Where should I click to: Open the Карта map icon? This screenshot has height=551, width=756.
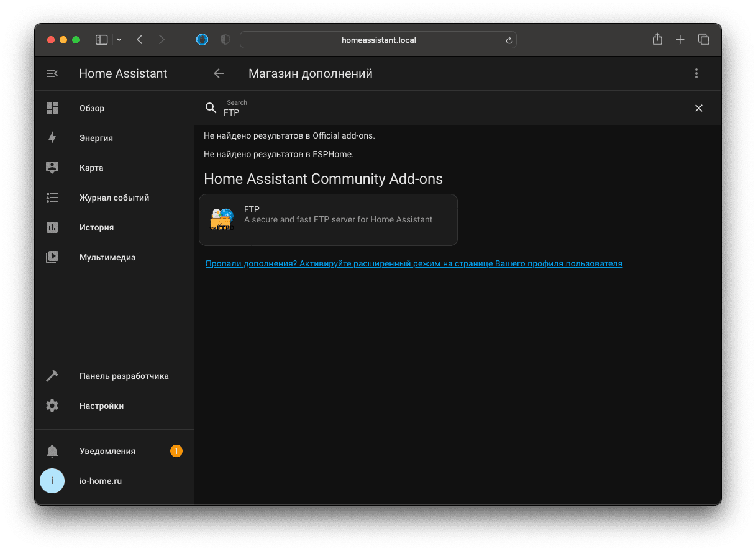(52, 168)
